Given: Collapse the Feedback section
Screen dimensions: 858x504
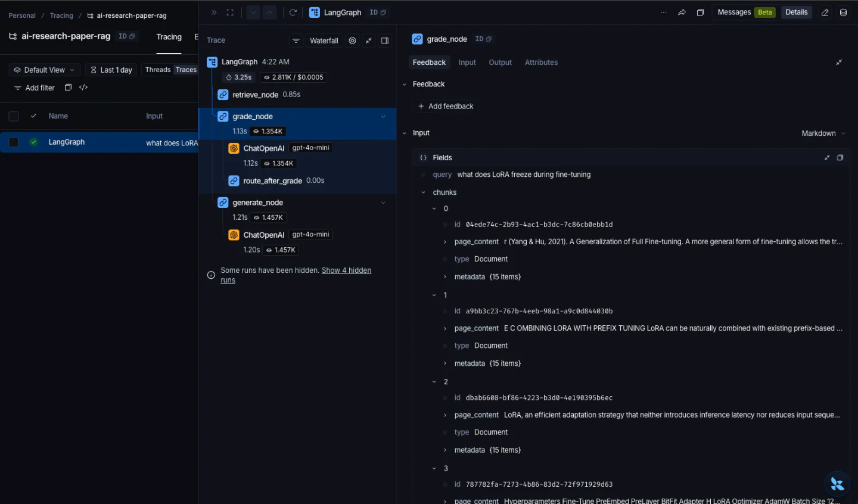Looking at the screenshot, I should coord(405,85).
